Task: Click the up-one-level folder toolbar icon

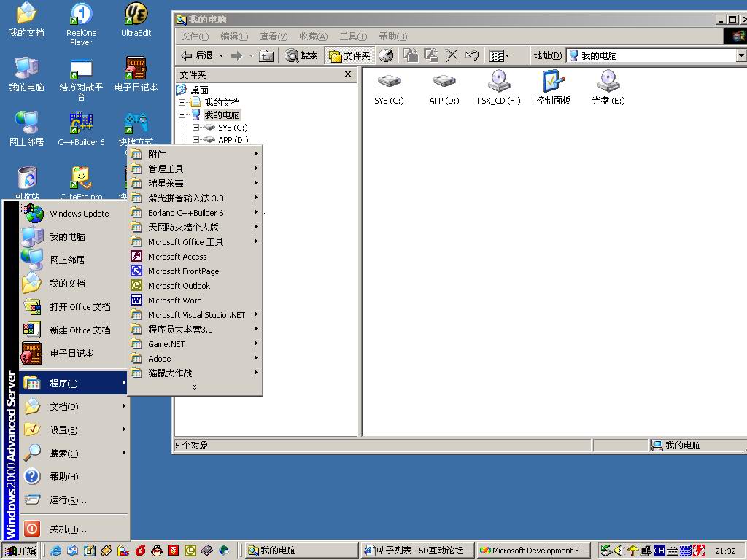Action: click(266, 55)
